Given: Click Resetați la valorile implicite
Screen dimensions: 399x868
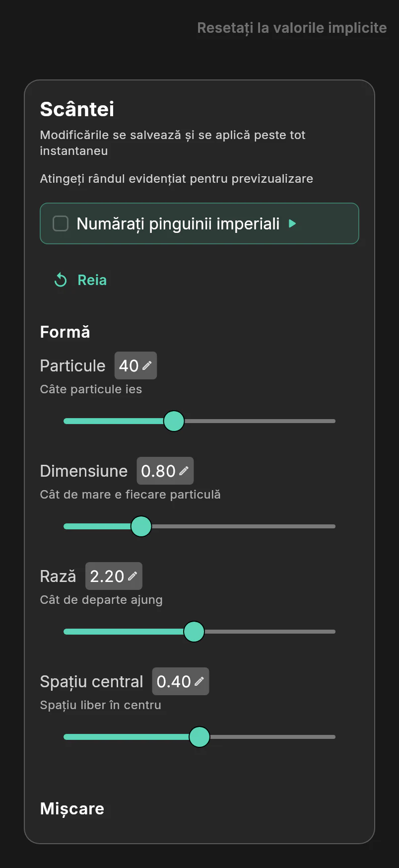Looking at the screenshot, I should coord(292,28).
